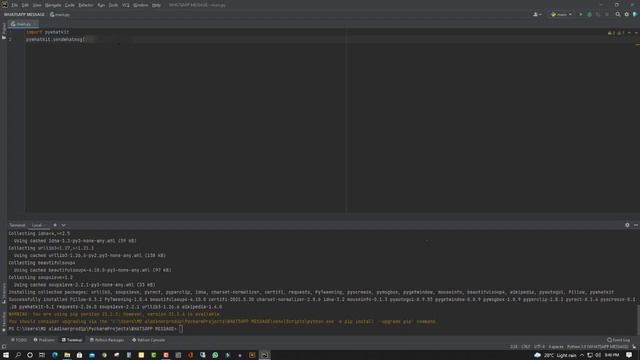
Task: Open the Python Packages tool window tab
Action: pos(107,340)
